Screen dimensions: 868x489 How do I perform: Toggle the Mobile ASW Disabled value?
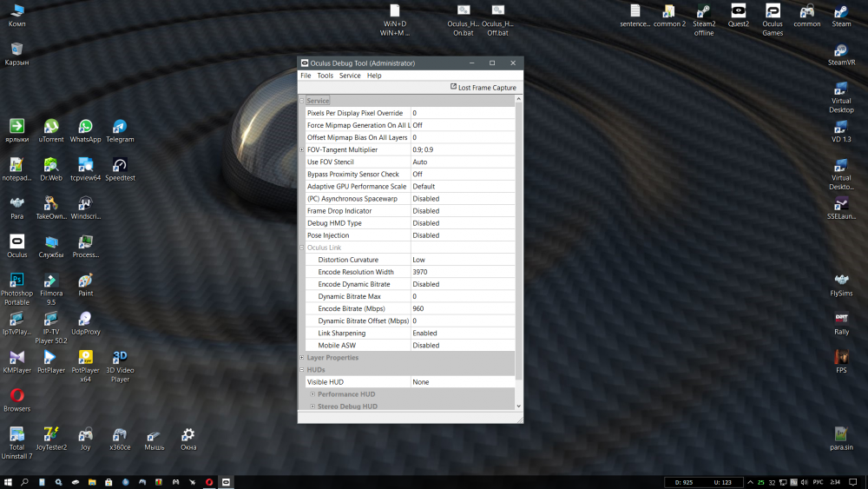[x=462, y=345]
